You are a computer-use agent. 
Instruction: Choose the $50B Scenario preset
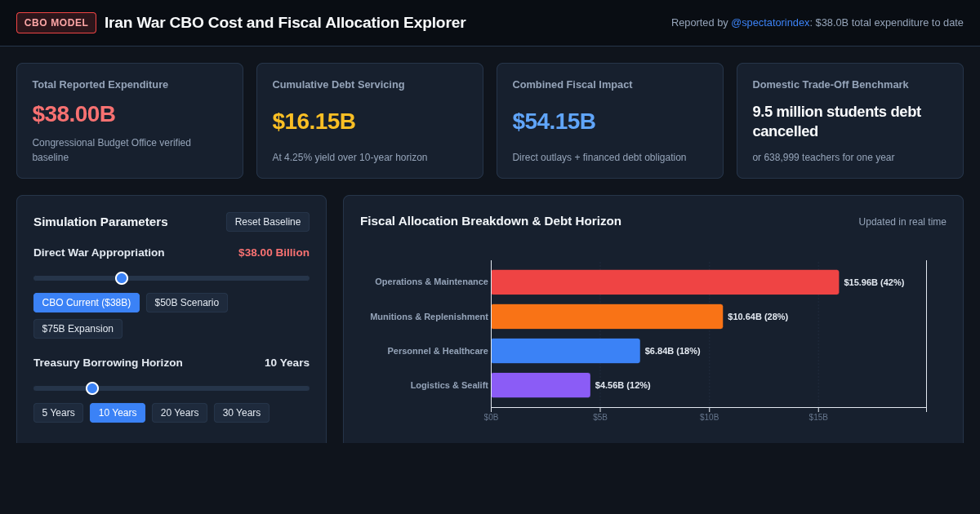187,303
